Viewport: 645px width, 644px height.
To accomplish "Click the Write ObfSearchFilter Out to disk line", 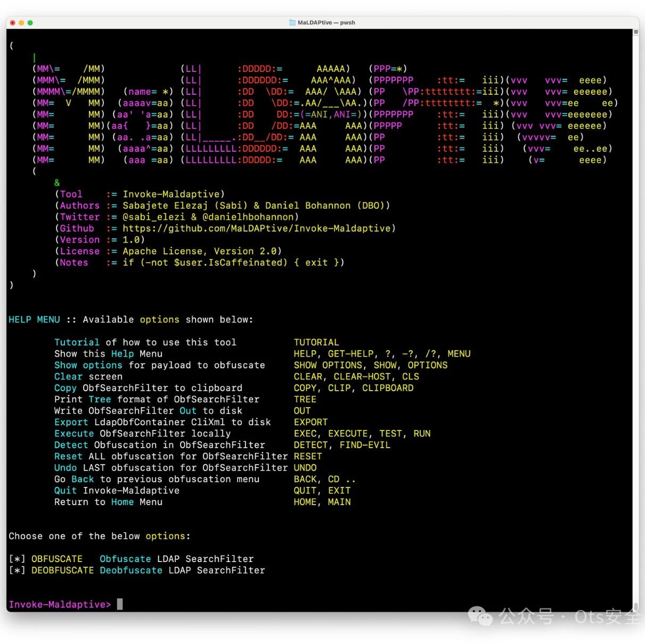I will pyautogui.click(x=148, y=411).
